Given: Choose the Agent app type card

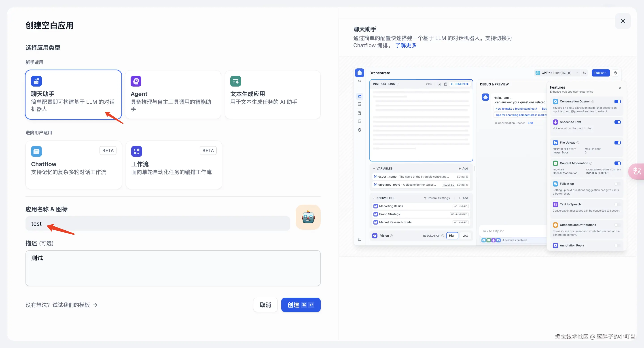Looking at the screenshot, I should (x=173, y=95).
